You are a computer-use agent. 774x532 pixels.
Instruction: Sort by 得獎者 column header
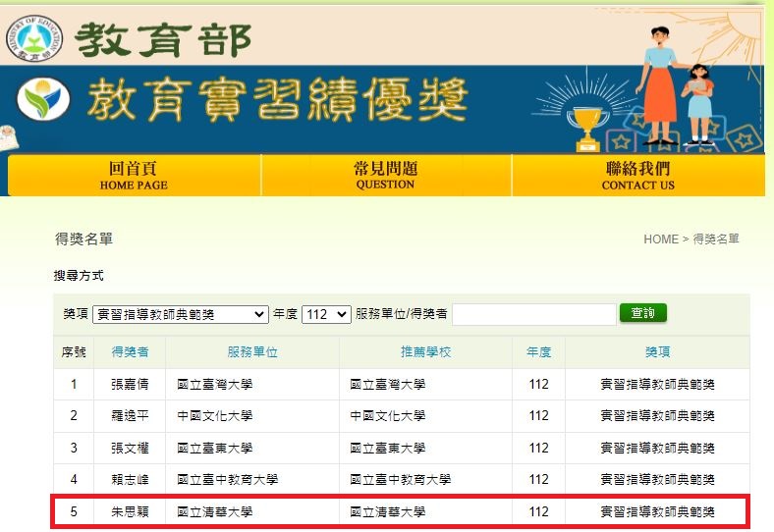tap(130, 351)
